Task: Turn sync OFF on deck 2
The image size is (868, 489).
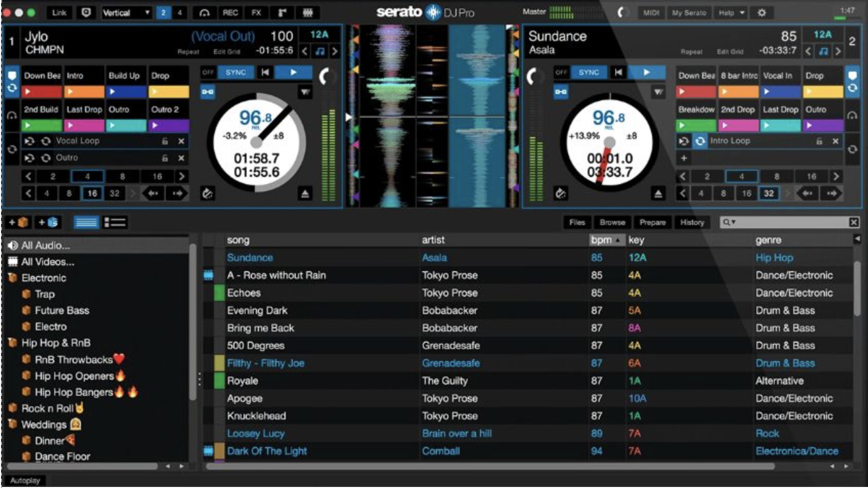Action: [561, 73]
